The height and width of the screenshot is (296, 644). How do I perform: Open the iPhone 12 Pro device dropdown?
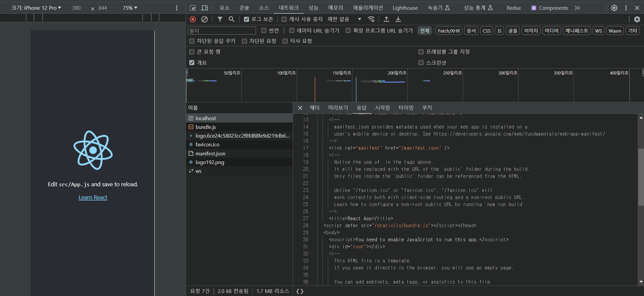click(36, 8)
